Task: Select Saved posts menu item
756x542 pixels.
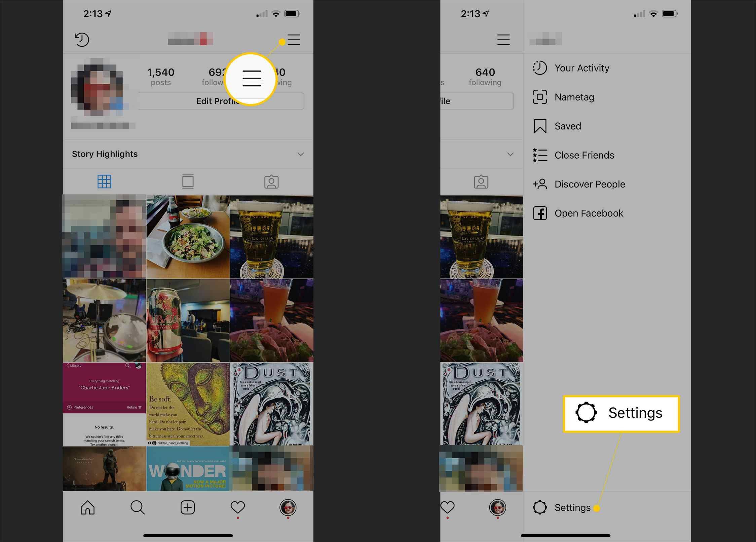Action: (x=568, y=126)
